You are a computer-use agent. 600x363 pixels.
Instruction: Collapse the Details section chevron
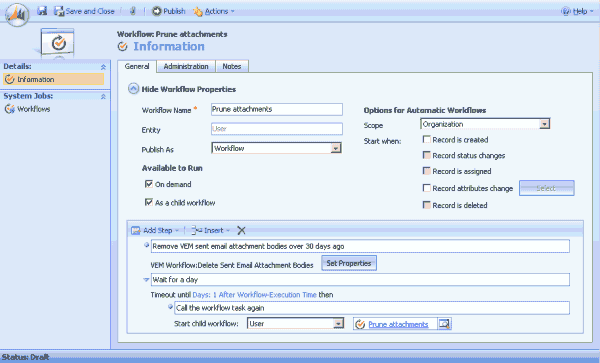(x=103, y=67)
